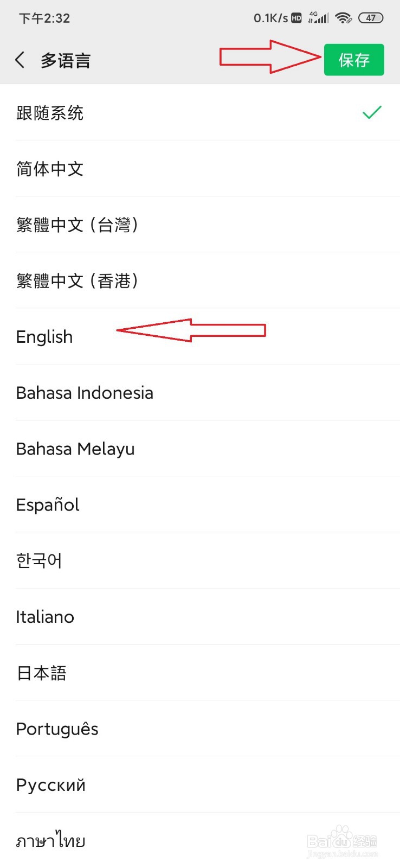Viewport: 400px width, 868px height.
Task: Select English as the language
Action: coord(44,337)
